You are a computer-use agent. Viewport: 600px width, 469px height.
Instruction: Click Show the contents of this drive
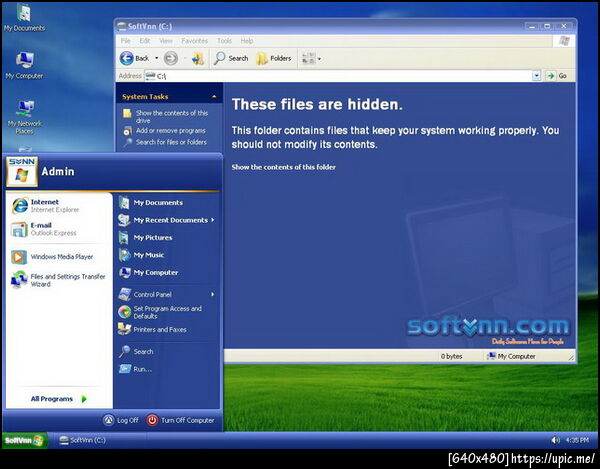point(172,116)
